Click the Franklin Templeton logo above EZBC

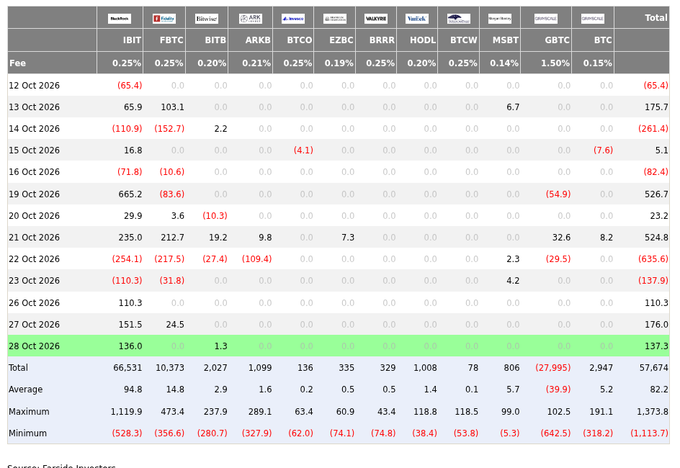335,19
